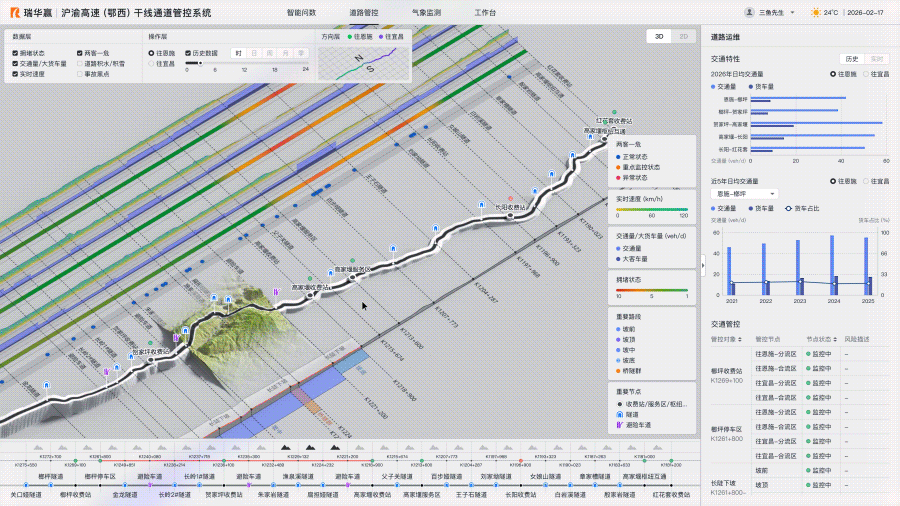The image size is (900, 506).
Task: Toggle the 历史数据 checkbox
Action: coord(188,53)
